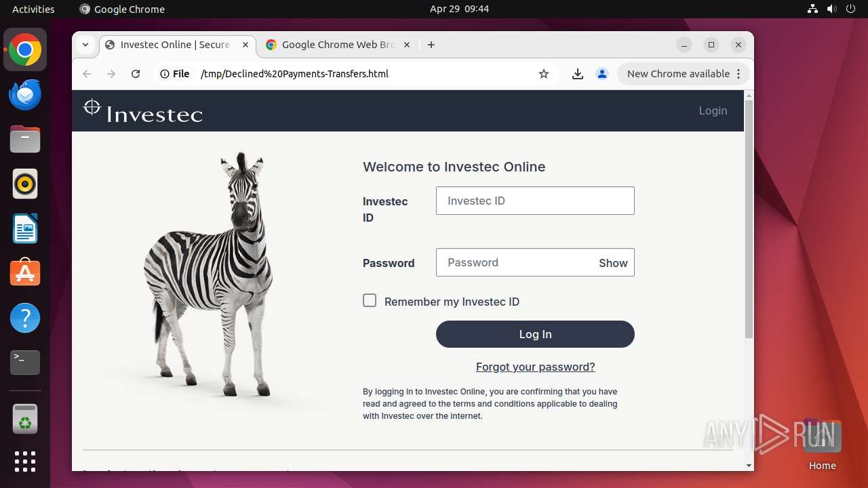Bookmark this tab with star icon
Screen dimensions: 868x488
coord(544,74)
